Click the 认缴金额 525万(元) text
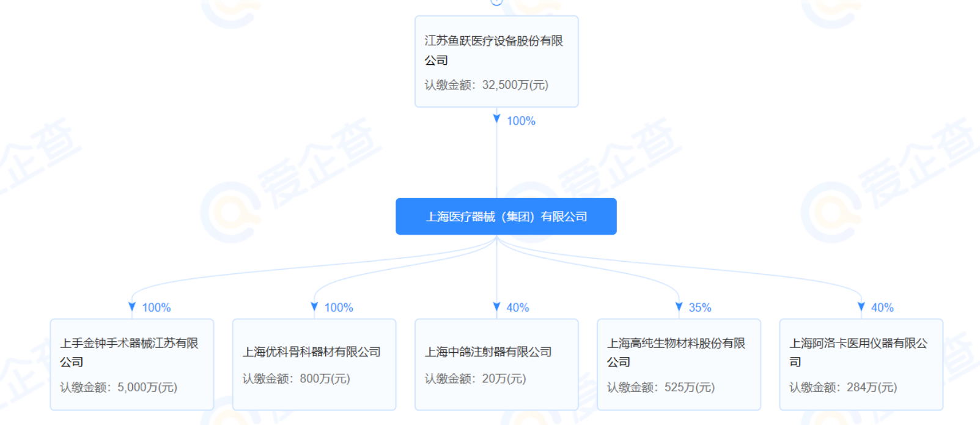 coord(661,387)
